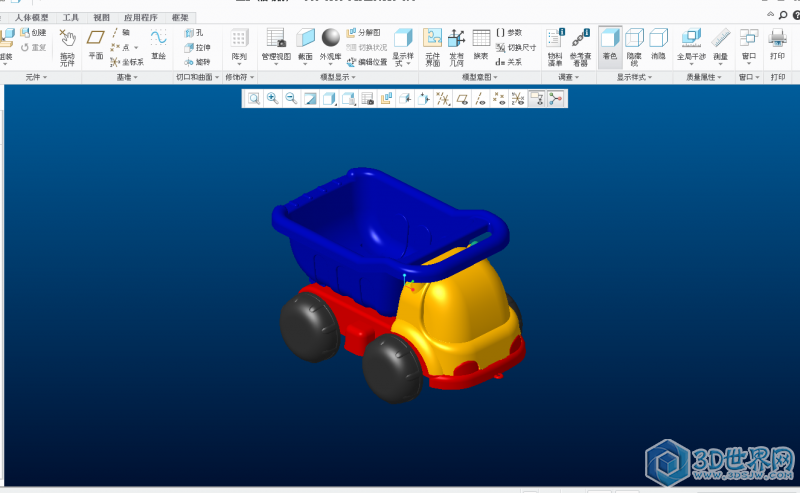
Task: Enable 消隐 no-hidden display style
Action: 658,45
